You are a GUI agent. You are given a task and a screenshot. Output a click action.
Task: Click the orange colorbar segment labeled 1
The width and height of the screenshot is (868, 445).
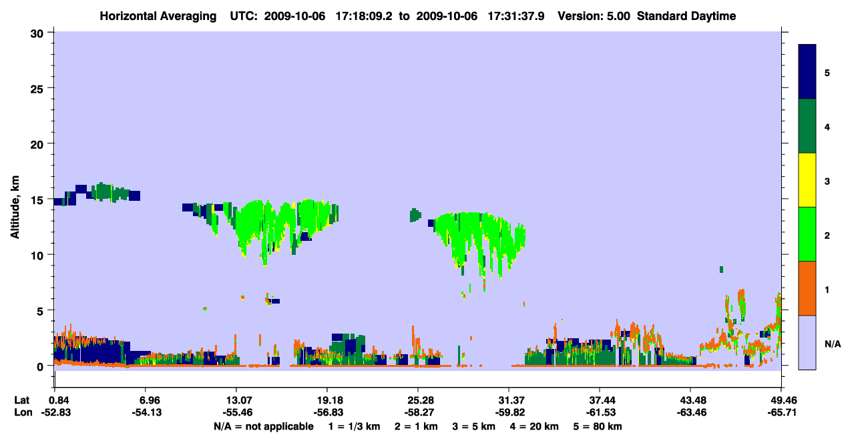[807, 288]
